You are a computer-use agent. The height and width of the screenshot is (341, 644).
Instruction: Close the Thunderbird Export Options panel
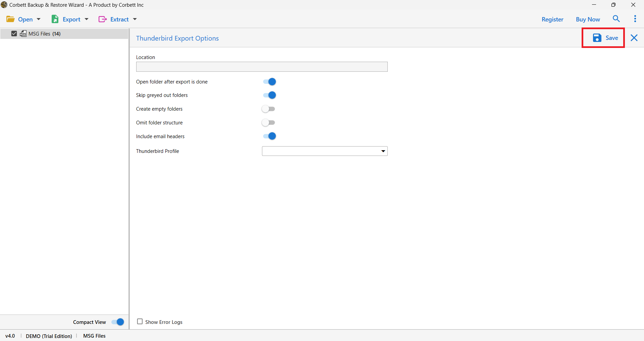coord(634,38)
